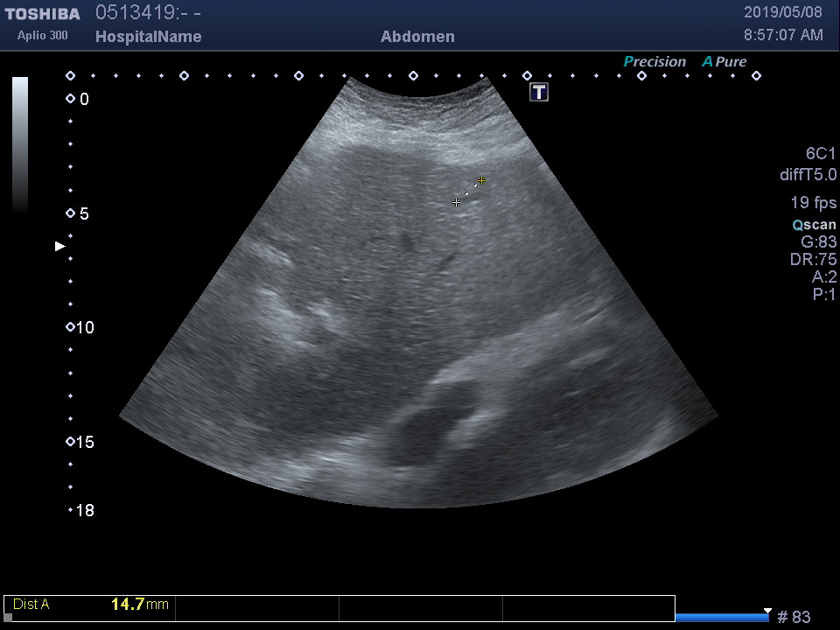
Task: Click the T marker icon above the scan
Action: (538, 92)
